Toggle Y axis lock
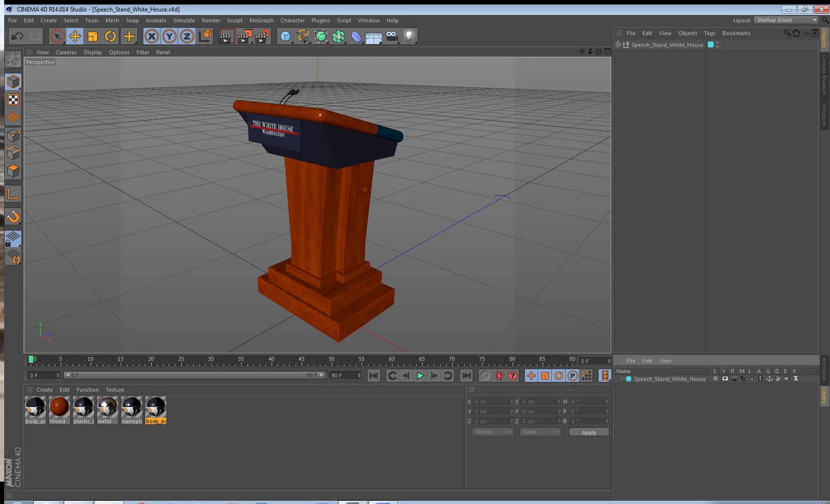Viewport: 830px width, 504px height. point(169,36)
